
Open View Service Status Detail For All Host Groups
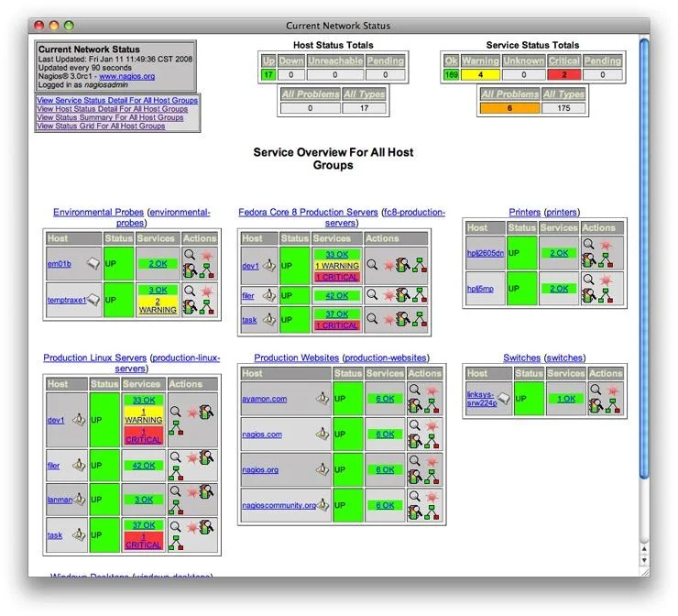click(x=117, y=100)
